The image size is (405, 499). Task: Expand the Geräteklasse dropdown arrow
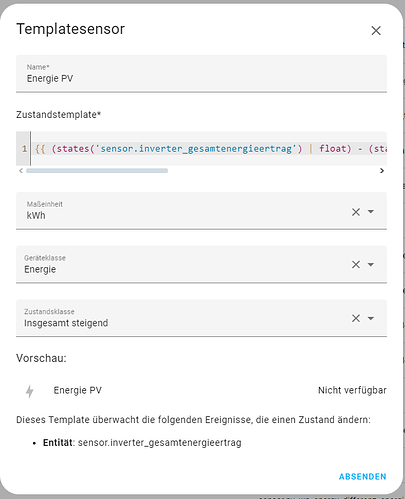(x=371, y=264)
